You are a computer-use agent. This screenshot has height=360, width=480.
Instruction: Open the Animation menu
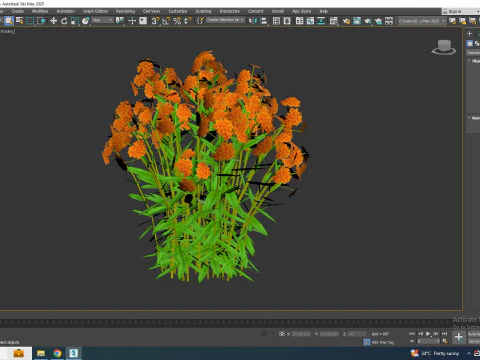coord(66,11)
